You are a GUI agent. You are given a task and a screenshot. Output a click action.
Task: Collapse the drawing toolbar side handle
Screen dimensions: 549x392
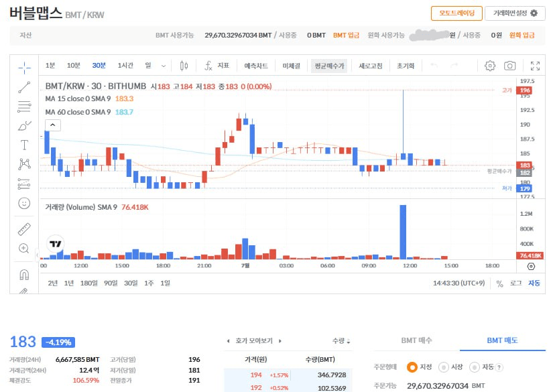[37, 255]
